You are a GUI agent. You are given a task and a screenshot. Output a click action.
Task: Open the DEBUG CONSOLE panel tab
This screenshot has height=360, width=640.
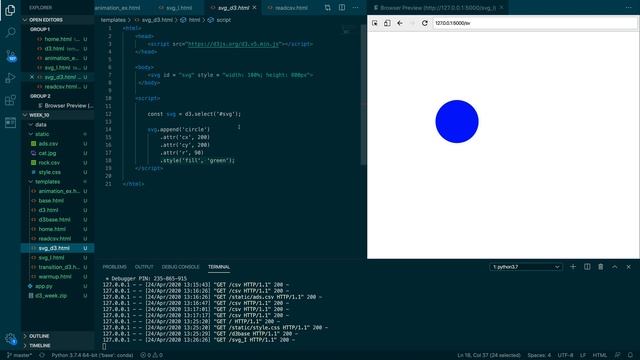coord(180,267)
